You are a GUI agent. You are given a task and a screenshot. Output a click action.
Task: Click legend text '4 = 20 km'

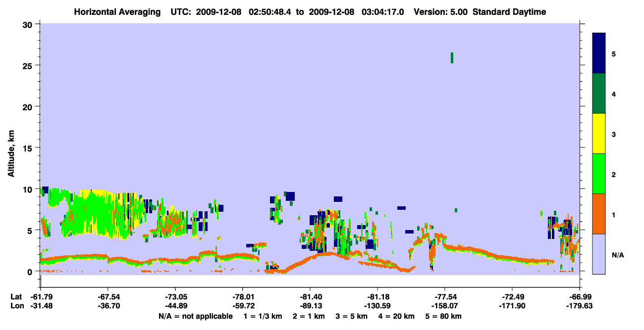coord(396,316)
